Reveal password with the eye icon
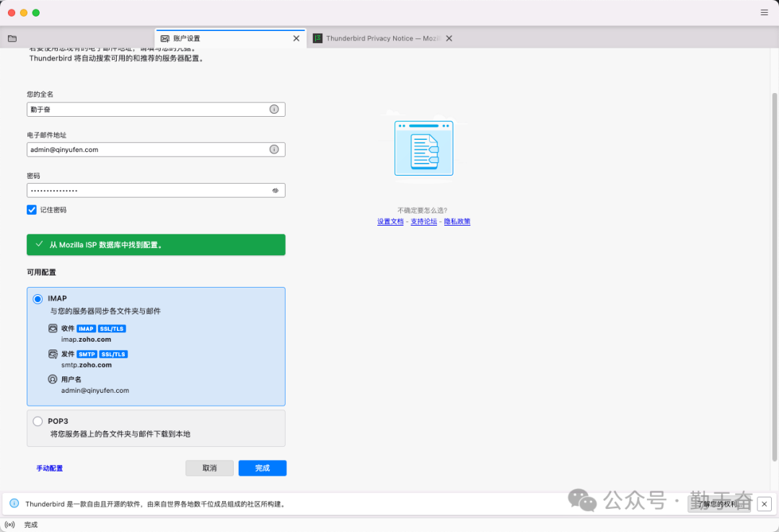This screenshot has width=779, height=532. point(276,191)
